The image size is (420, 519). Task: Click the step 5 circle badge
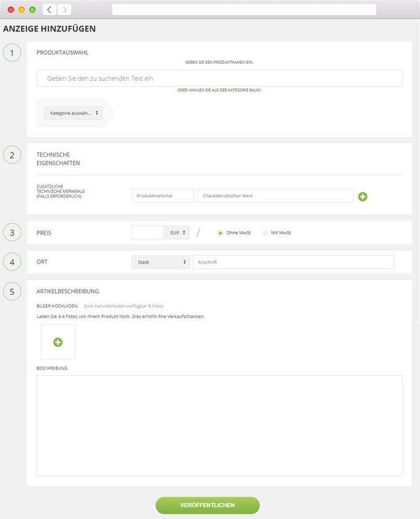[12, 291]
